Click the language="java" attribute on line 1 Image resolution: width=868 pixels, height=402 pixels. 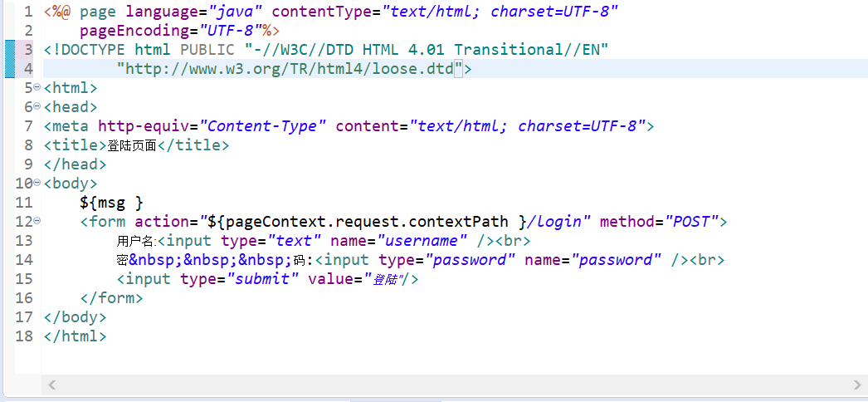pos(193,12)
